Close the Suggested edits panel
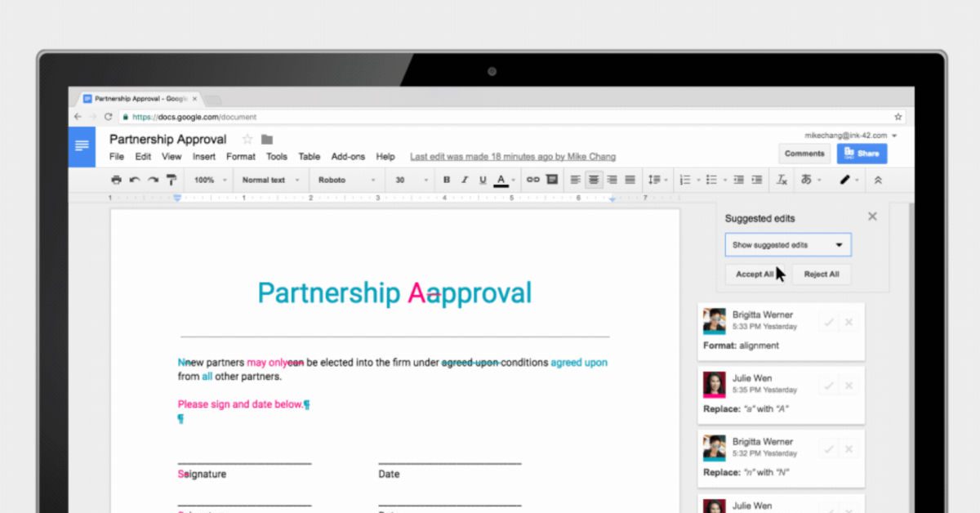This screenshot has width=980, height=513. coord(872,216)
